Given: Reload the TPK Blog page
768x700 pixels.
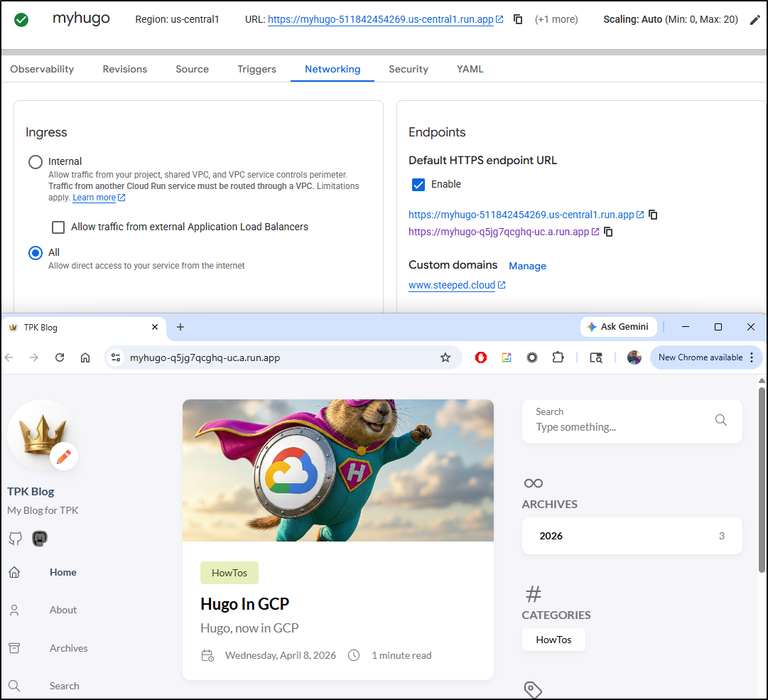Looking at the screenshot, I should tap(60, 357).
